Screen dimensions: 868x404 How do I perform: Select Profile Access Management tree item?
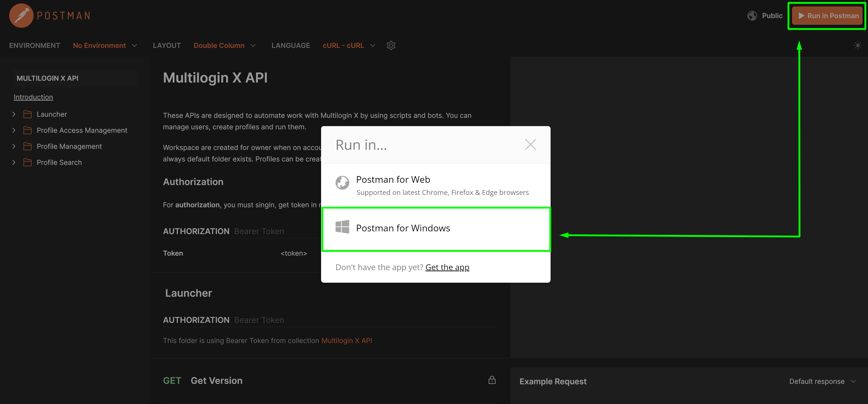(82, 130)
